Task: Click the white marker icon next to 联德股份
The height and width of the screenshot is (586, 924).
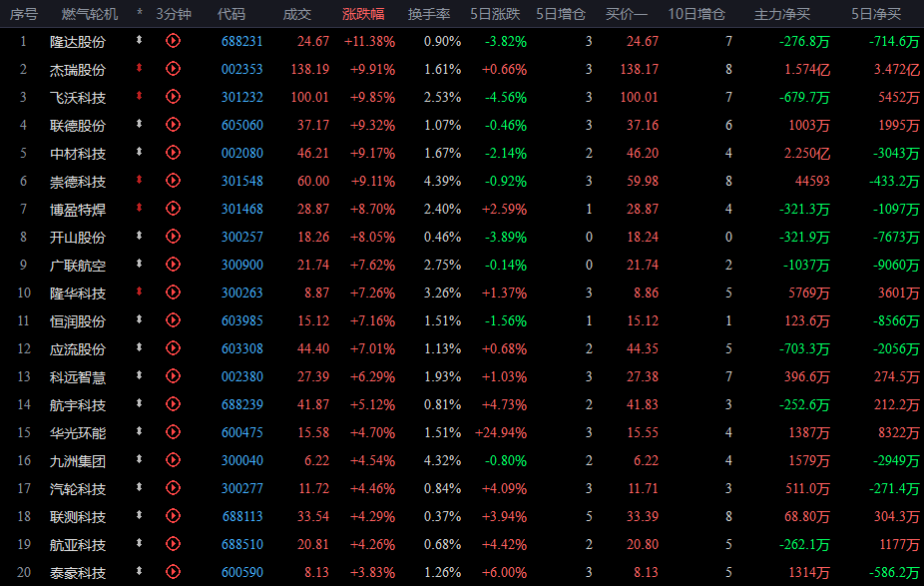Action: pos(139,123)
